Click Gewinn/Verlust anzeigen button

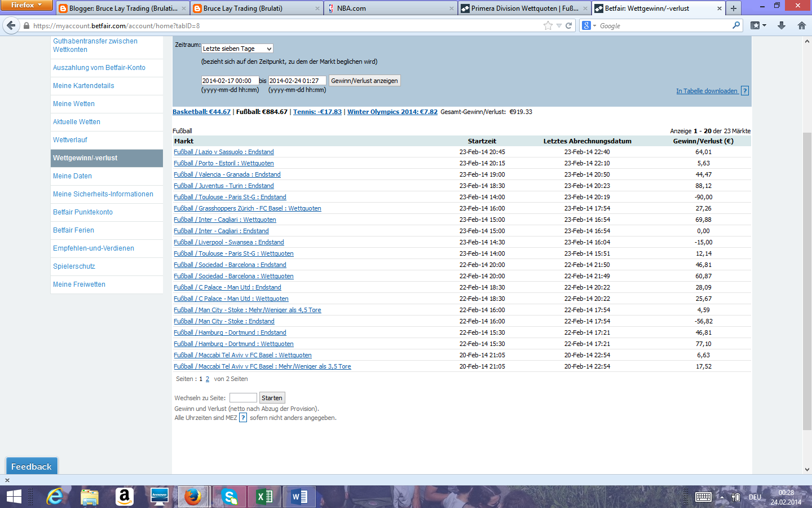[x=364, y=81]
